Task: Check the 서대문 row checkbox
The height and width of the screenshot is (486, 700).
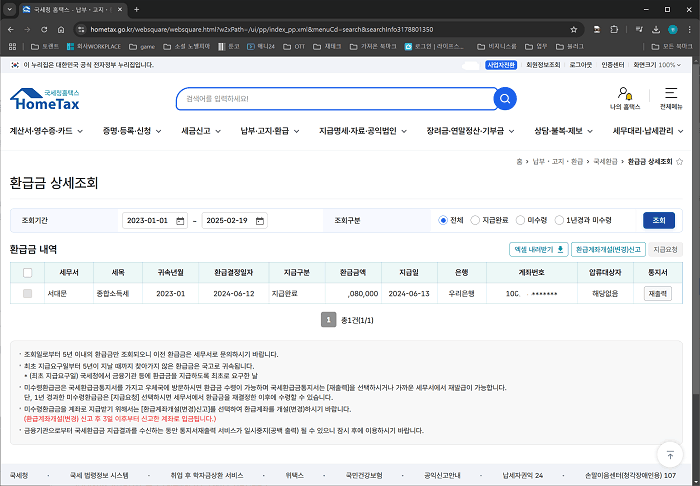Action: (x=27, y=294)
